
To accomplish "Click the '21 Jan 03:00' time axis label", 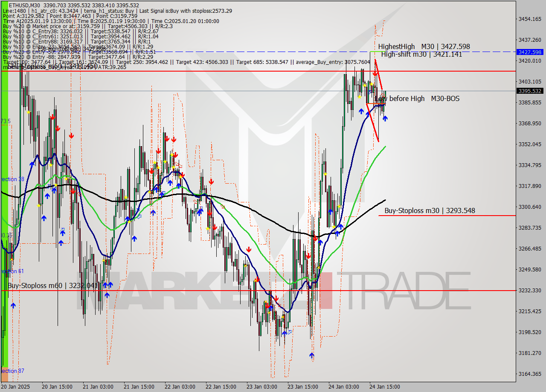I will (98, 387).
